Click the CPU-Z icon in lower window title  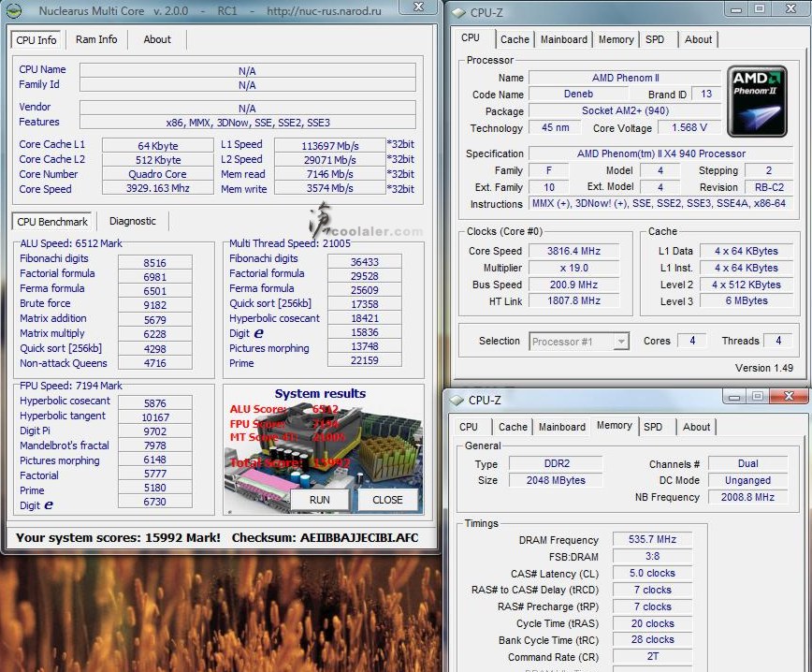(457, 400)
